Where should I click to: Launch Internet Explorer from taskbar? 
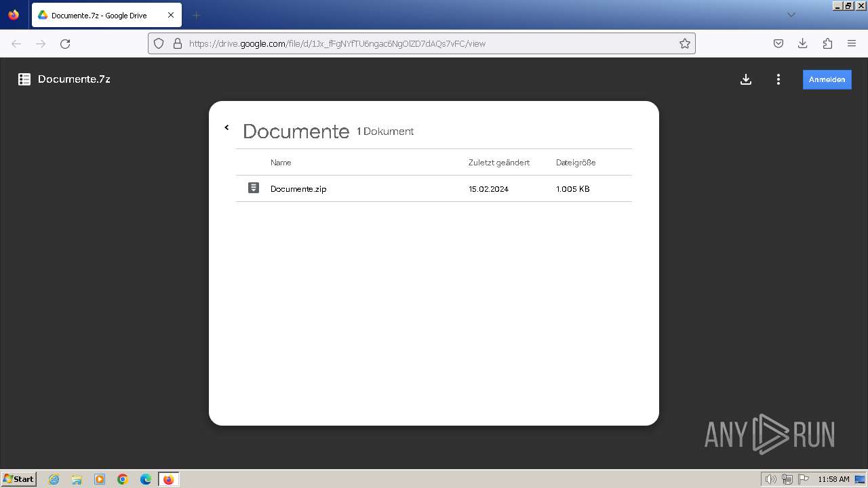(54, 479)
